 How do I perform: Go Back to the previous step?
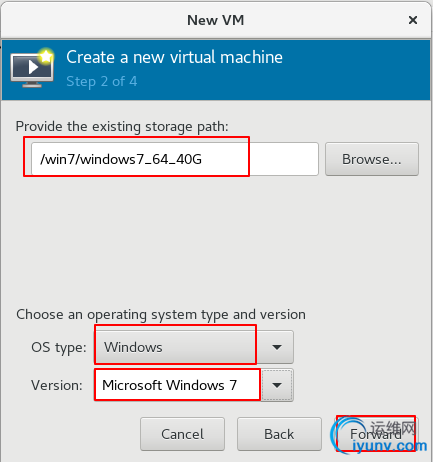point(279,434)
